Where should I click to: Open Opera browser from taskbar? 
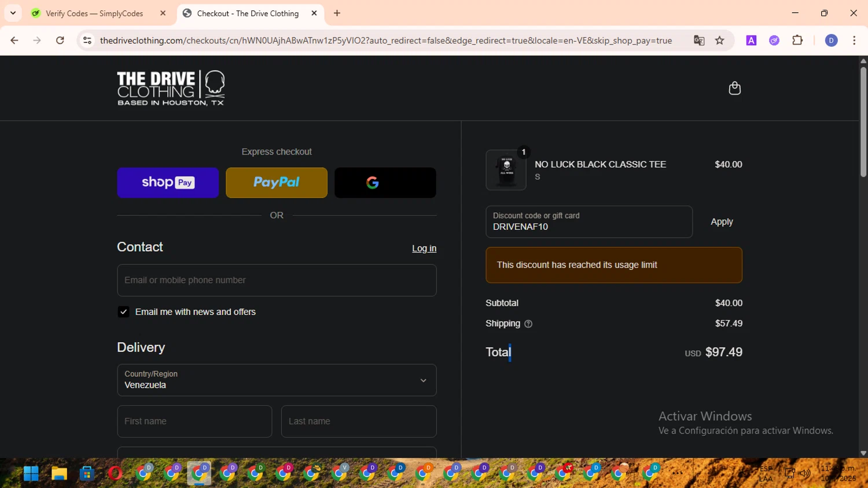click(115, 474)
